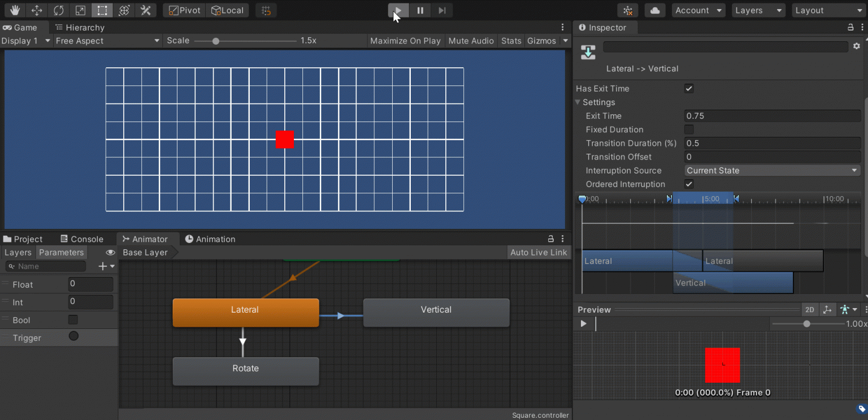Open cloud services icon
The width and height of the screenshot is (868, 420).
[x=654, y=10]
